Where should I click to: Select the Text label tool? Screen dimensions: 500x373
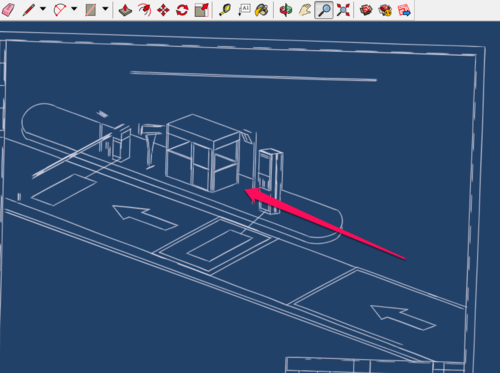coord(244,10)
